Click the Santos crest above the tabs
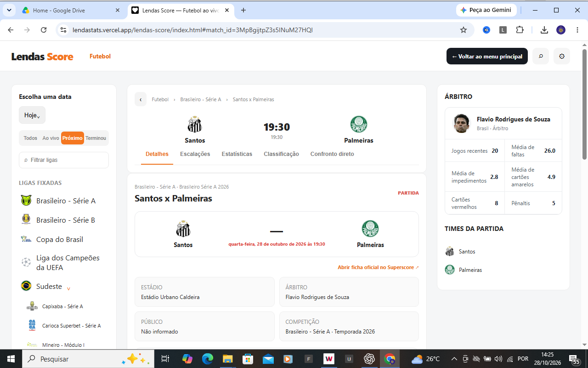588x368 pixels. (x=195, y=124)
